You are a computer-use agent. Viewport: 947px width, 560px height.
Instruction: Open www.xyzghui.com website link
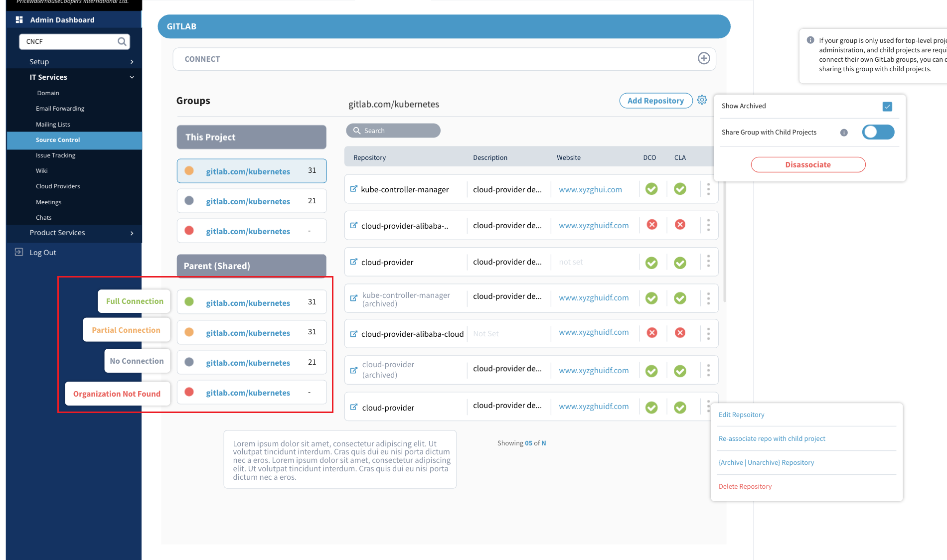[590, 189]
